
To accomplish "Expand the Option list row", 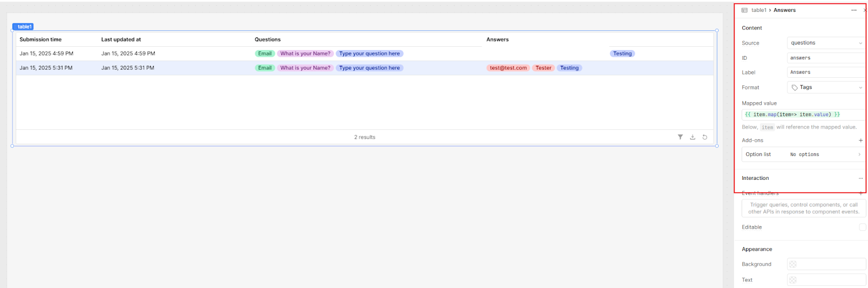I will click(803, 154).
